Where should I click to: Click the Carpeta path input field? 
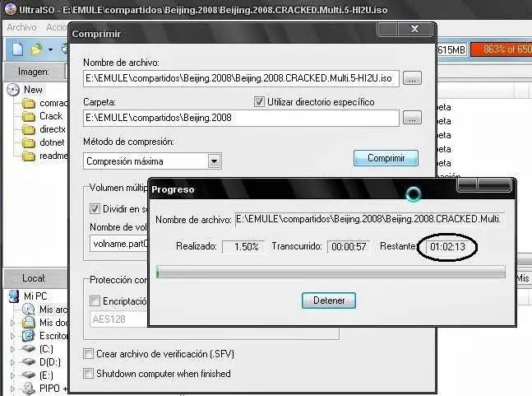click(x=241, y=118)
